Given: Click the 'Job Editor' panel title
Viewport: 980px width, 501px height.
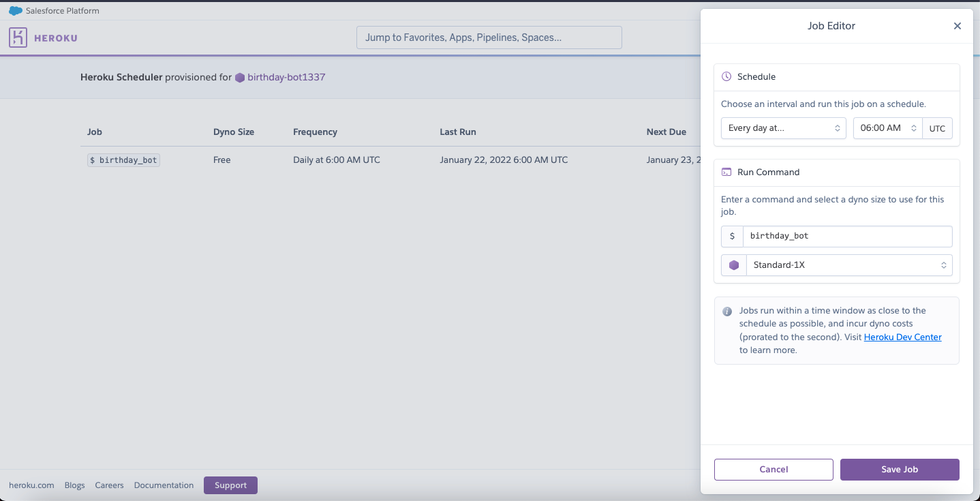Looking at the screenshot, I should tap(831, 26).
